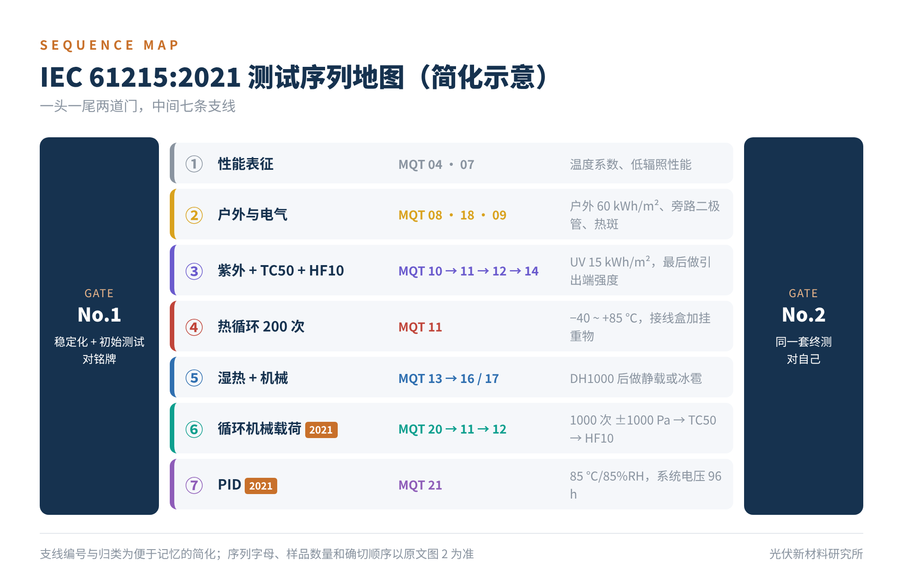Click the 温度系数、低辐照性能 description
The width and height of the screenshot is (903, 588).
click(631, 164)
